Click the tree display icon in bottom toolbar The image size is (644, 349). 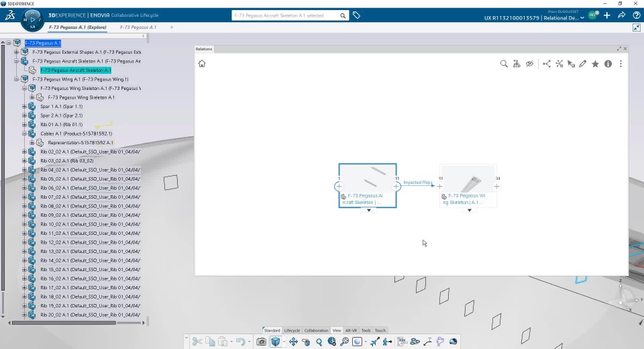[x=402, y=342]
